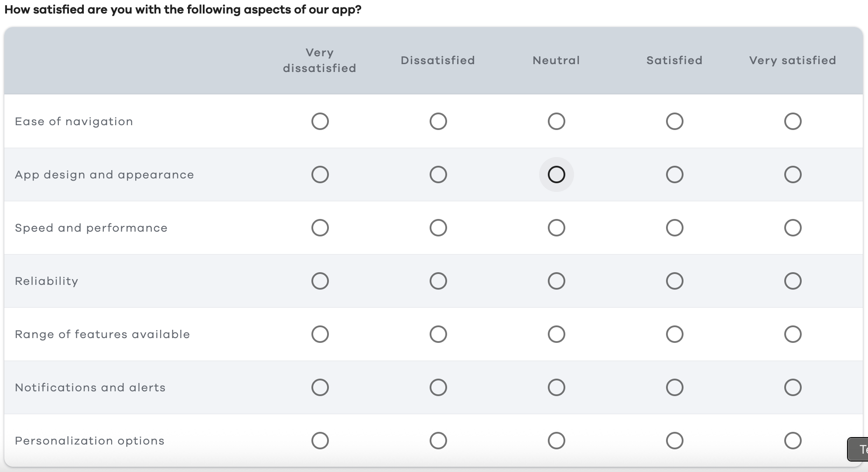The width and height of the screenshot is (868, 472).
Task: Select Very satisfied for Notifications and alerts
Action: 793,387
